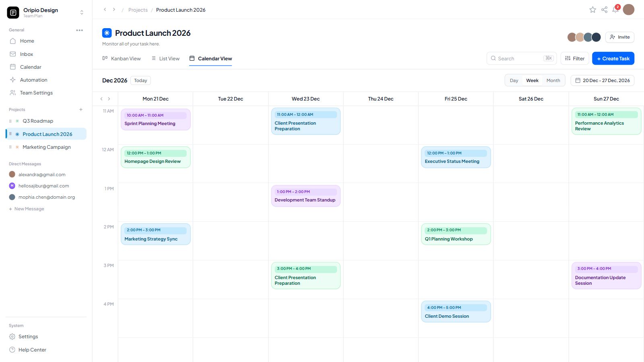Click the star favorite icon
Screen dimensions: 644x362
(x=592, y=10)
